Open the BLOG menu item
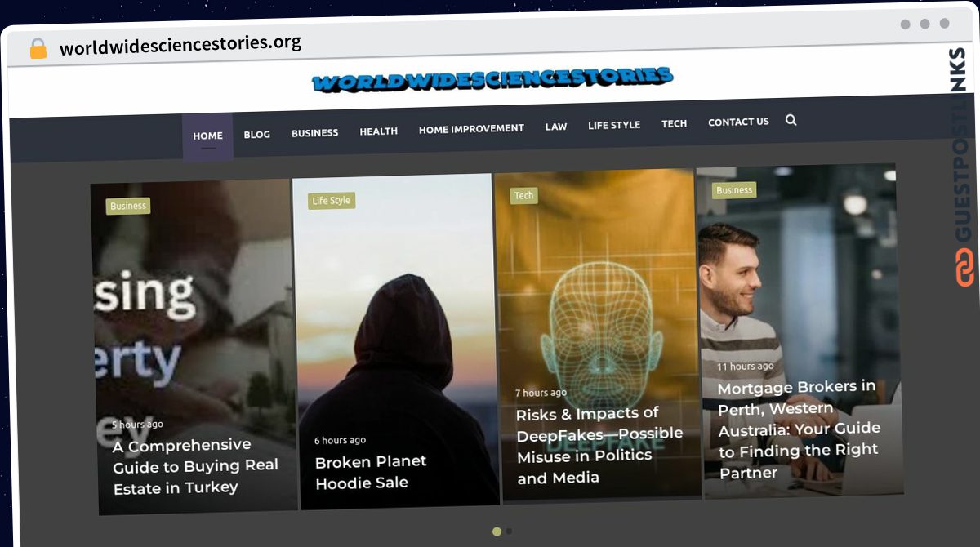The height and width of the screenshot is (547, 980). click(256, 134)
